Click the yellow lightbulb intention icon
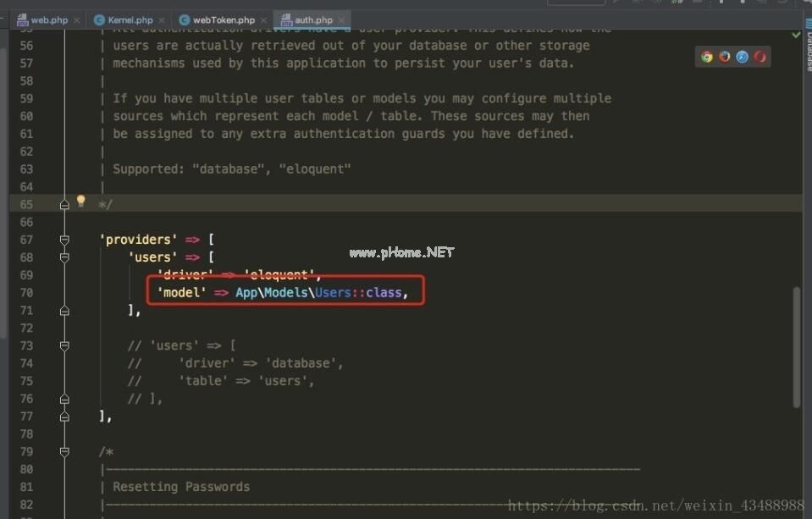The height and width of the screenshot is (519, 812). click(x=81, y=202)
